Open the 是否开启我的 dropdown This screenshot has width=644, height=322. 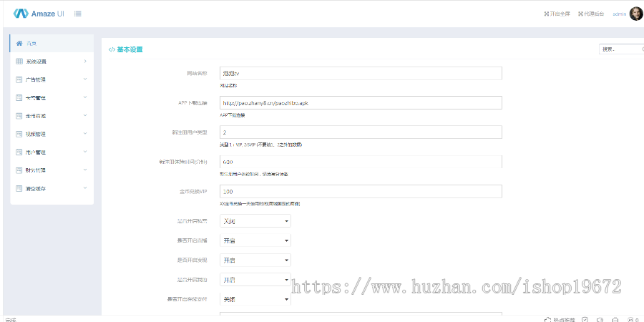click(x=255, y=280)
